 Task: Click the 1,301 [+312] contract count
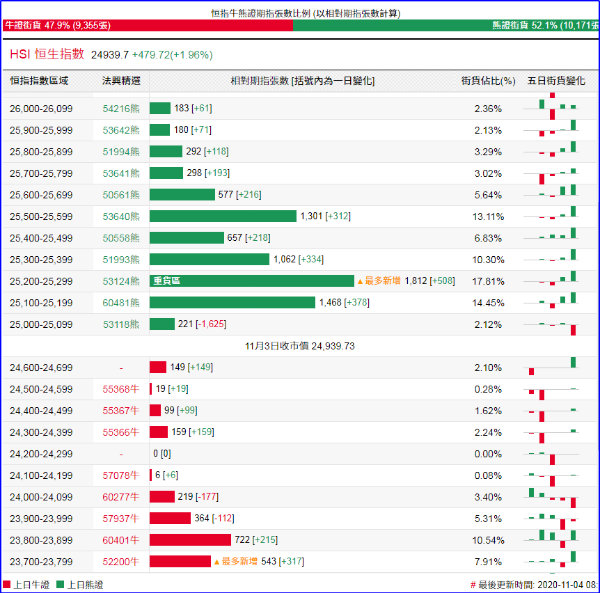click(326, 216)
